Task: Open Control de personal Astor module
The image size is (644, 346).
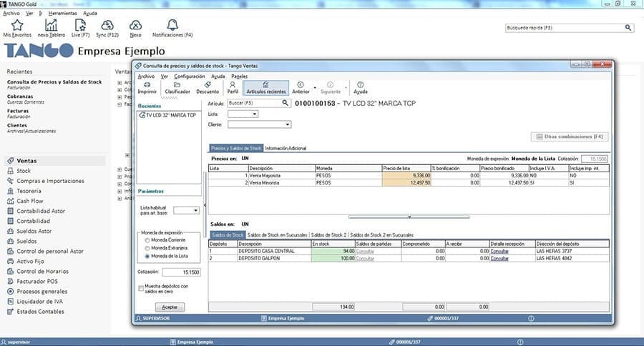Action: 49,251
